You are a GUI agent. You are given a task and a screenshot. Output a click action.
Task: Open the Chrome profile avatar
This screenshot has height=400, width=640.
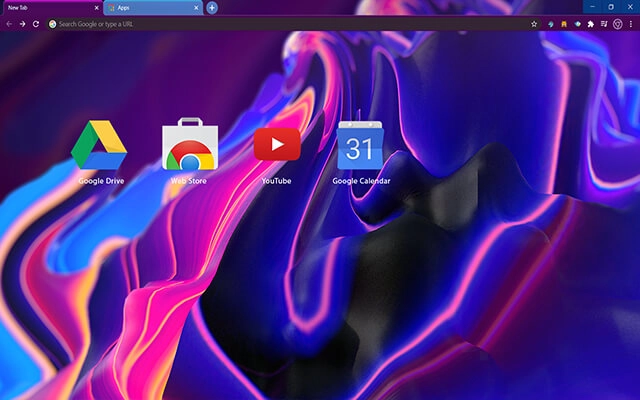pos(618,24)
